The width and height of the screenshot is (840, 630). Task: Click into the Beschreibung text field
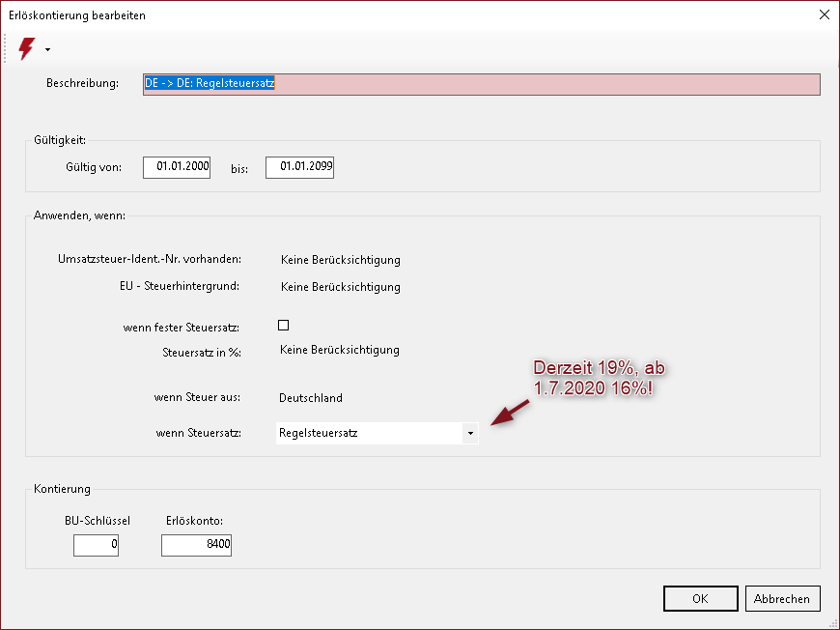[x=481, y=84]
